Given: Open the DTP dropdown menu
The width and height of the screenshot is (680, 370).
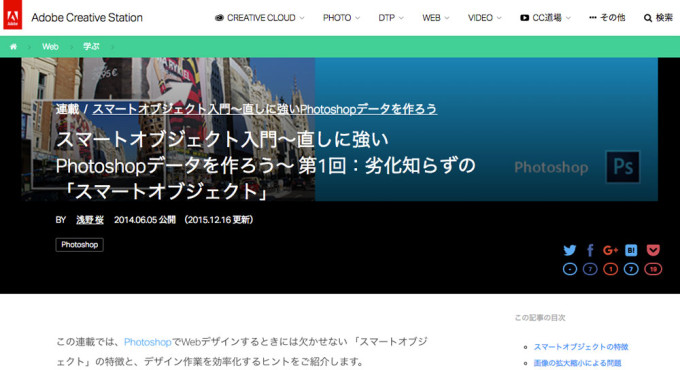Looking at the screenshot, I should pyautogui.click(x=391, y=18).
